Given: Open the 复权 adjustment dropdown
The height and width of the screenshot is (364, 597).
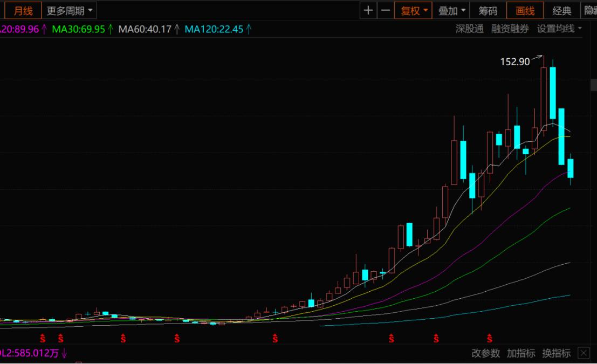Looking at the screenshot, I should [414, 10].
